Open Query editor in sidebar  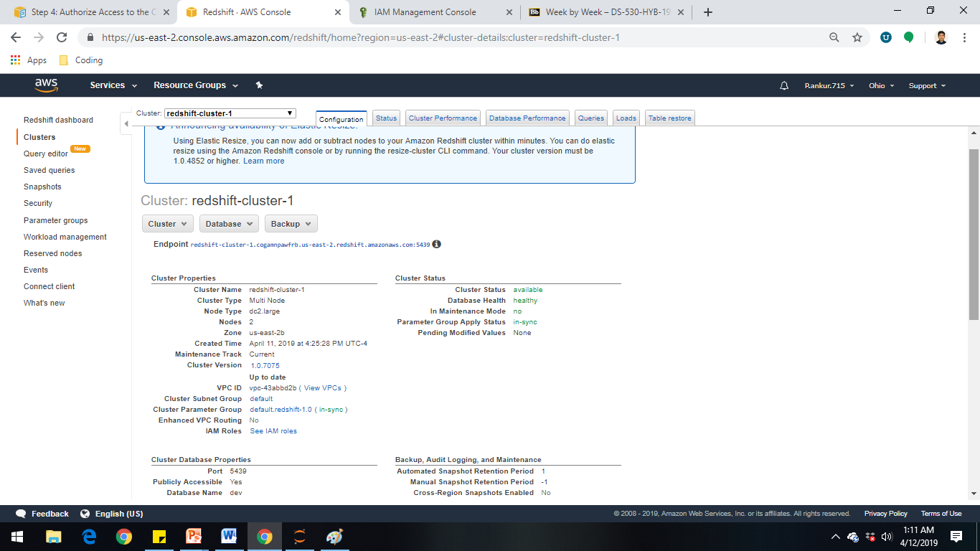pos(46,154)
